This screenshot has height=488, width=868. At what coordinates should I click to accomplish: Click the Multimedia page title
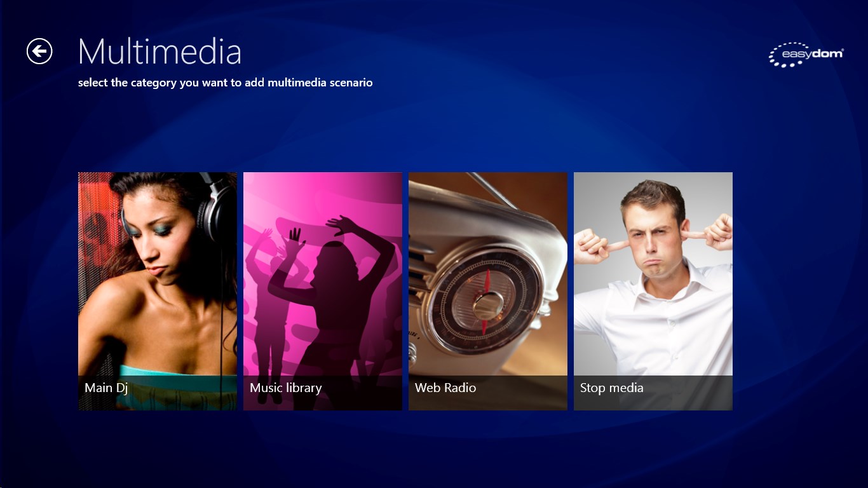[159, 51]
